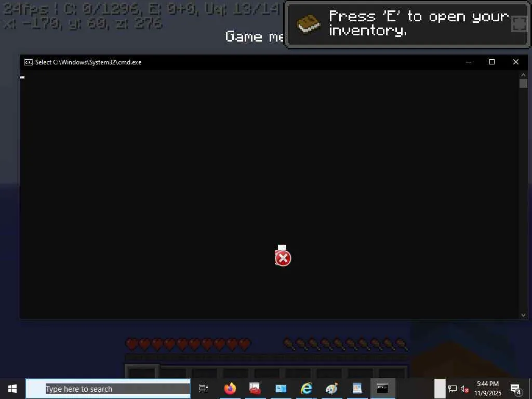Click the red error X icon in console
This screenshot has height=399, width=532.
click(x=283, y=259)
